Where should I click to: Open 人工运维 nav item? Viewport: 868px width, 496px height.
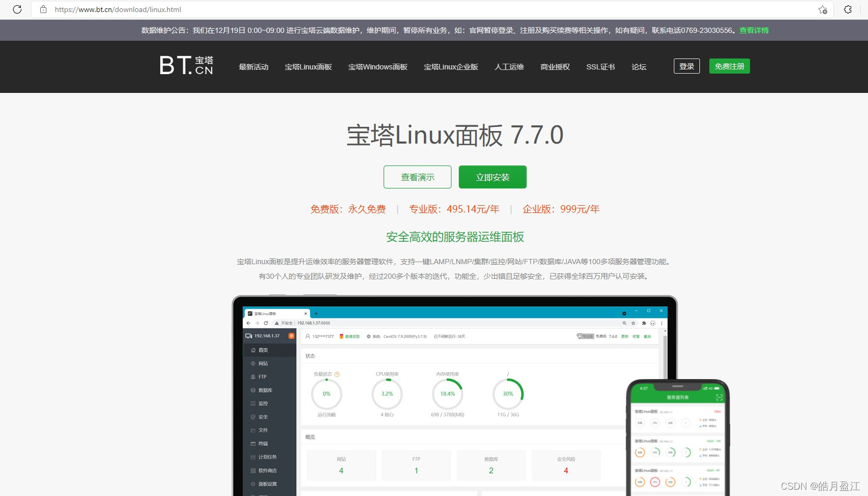tap(509, 67)
